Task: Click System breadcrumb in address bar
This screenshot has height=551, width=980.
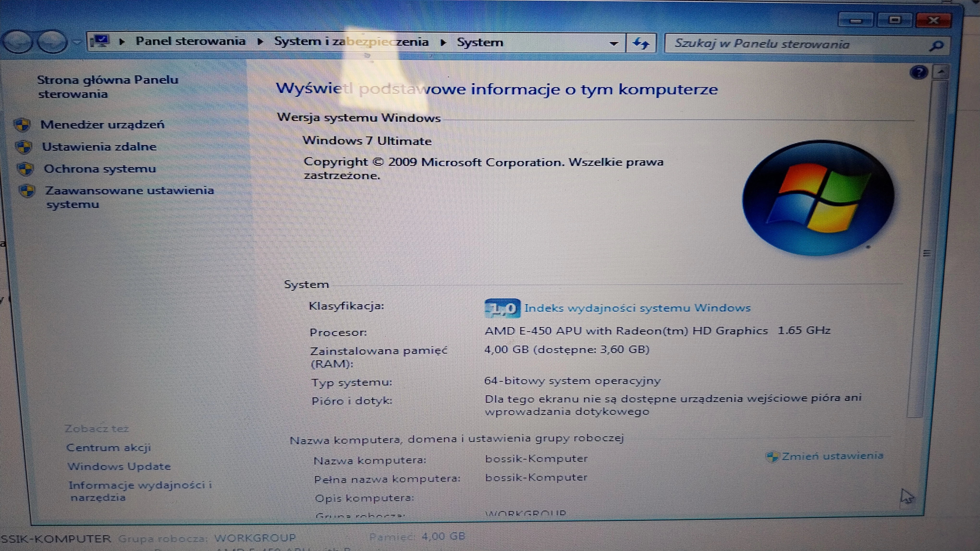Action: [480, 42]
